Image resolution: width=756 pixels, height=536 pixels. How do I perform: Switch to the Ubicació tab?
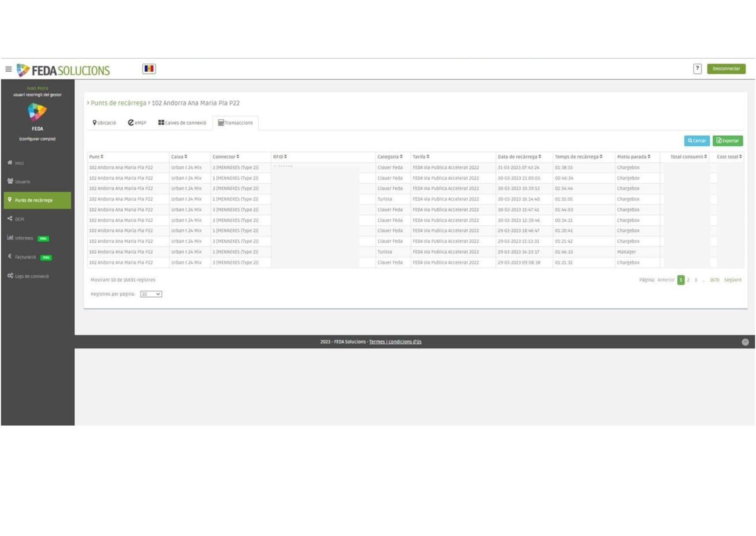(104, 123)
